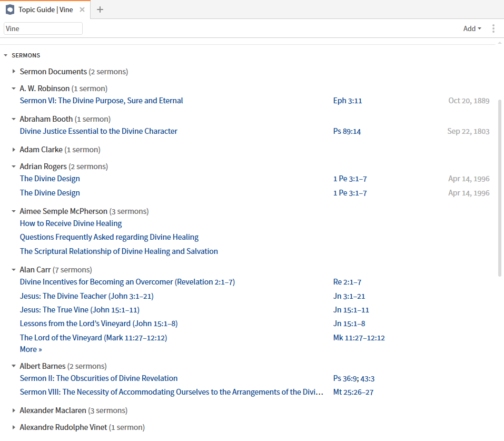
Task: Collapse A. W. Robinson group
Action: (x=14, y=89)
